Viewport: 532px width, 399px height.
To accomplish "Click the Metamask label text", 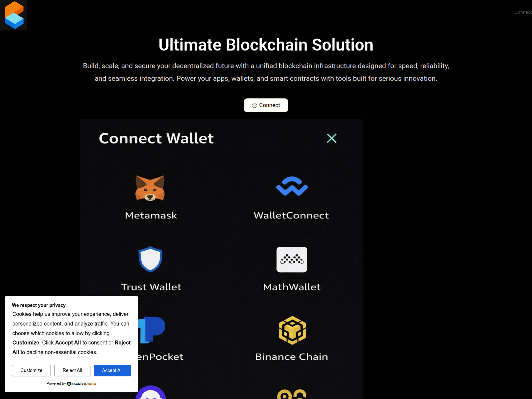I will point(151,215).
